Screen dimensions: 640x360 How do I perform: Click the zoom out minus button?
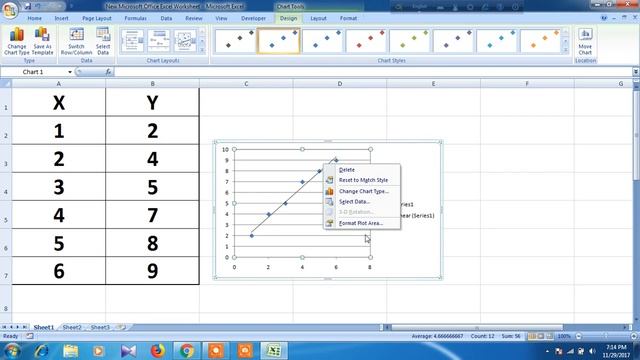[x=578, y=336]
